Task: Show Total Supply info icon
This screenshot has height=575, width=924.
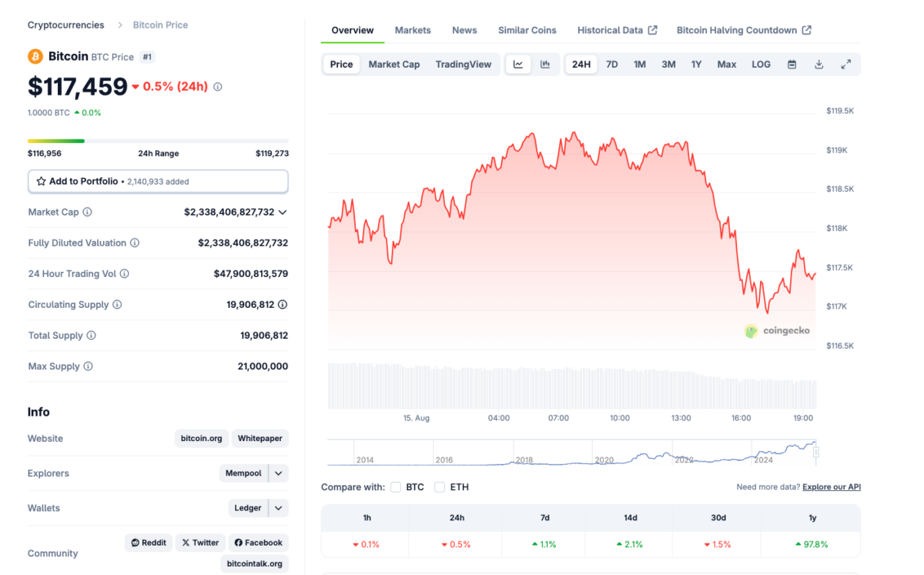Action: coord(91,336)
